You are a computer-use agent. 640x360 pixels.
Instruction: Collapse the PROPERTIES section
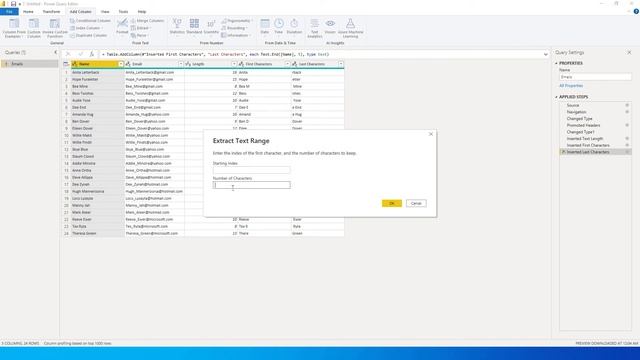(556, 64)
